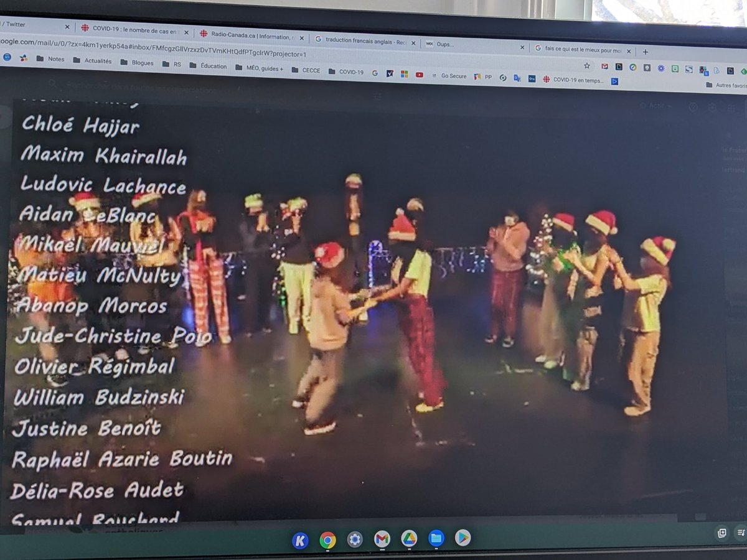
Task: Open a new tab with plus button
Action: [645, 52]
